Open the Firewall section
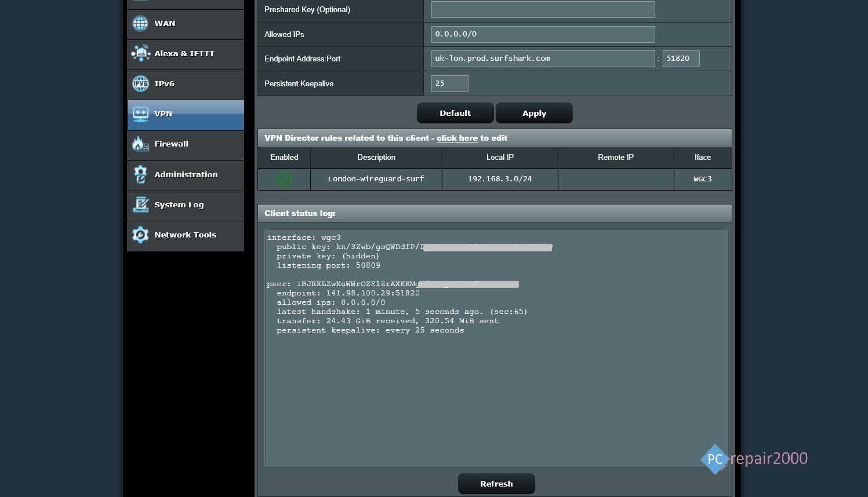This screenshot has width=868, height=497. 186,145
